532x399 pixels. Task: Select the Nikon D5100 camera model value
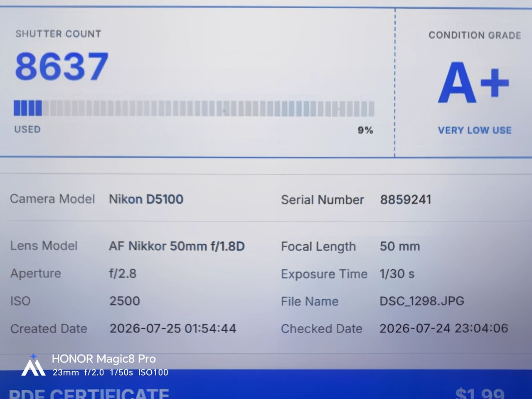click(146, 199)
